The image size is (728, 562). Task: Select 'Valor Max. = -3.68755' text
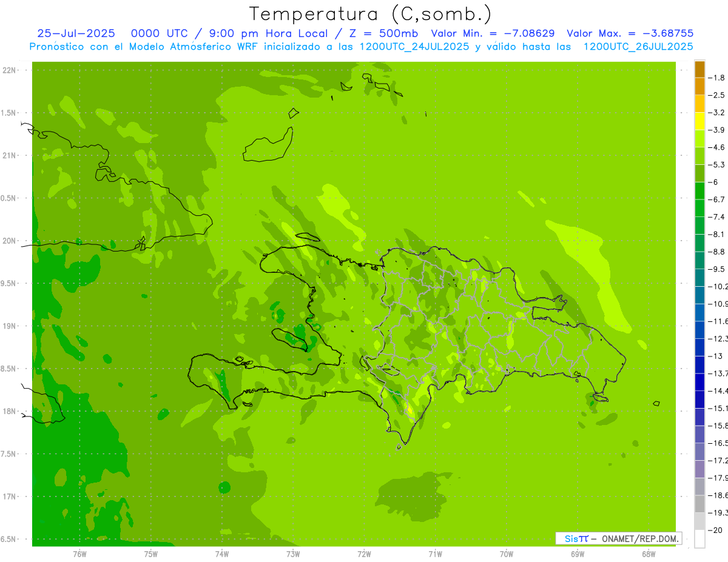pos(630,33)
